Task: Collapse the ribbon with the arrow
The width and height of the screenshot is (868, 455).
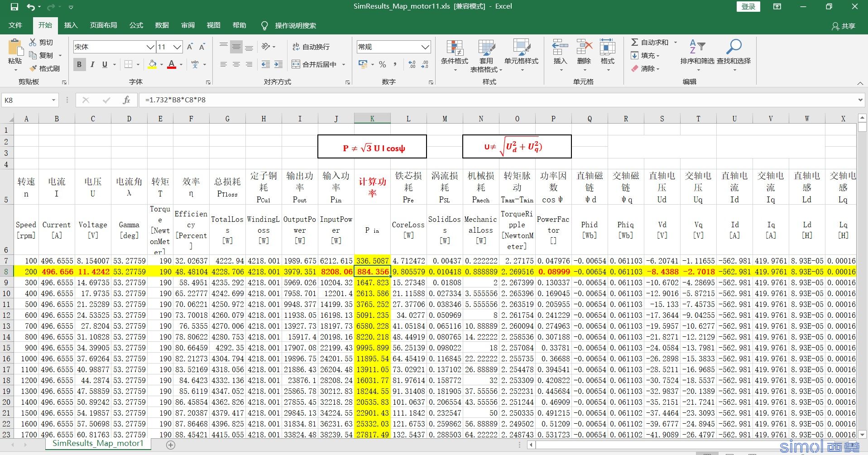Action: point(860,83)
